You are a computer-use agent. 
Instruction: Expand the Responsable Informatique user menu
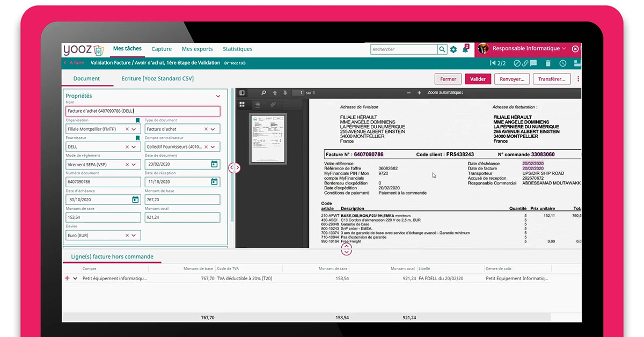pyautogui.click(x=563, y=49)
